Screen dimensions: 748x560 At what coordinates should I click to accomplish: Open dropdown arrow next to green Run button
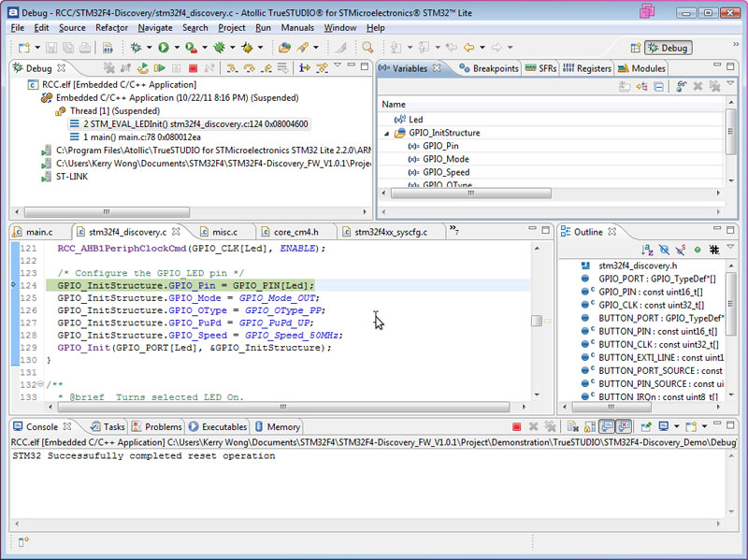(177, 48)
